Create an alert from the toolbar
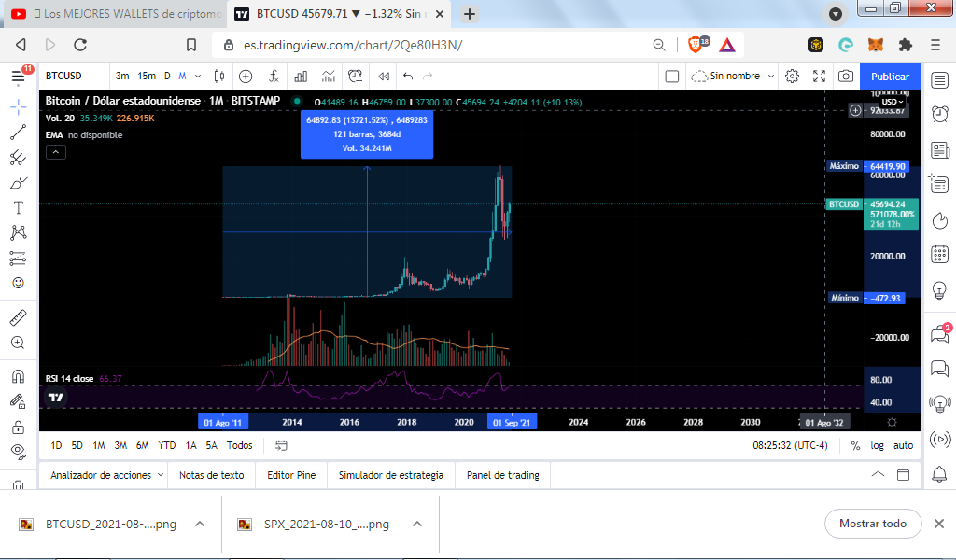956x560 pixels. [356, 77]
